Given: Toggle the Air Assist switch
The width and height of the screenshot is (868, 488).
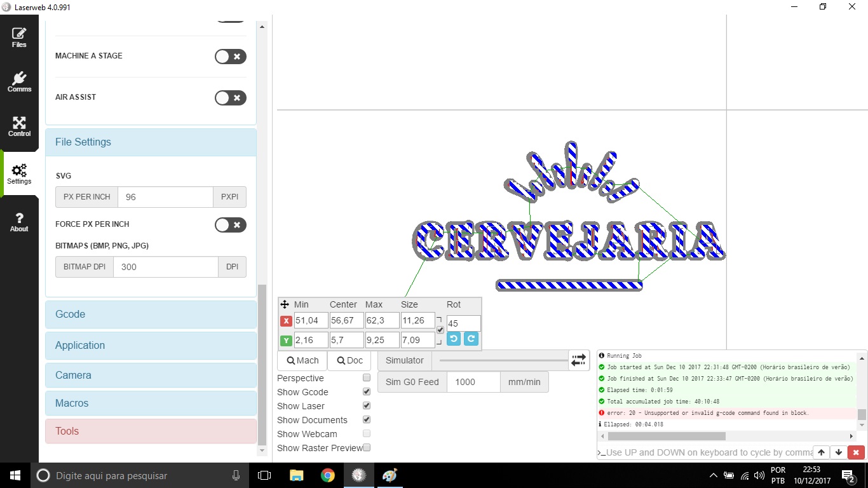Looking at the screenshot, I should 230,98.
